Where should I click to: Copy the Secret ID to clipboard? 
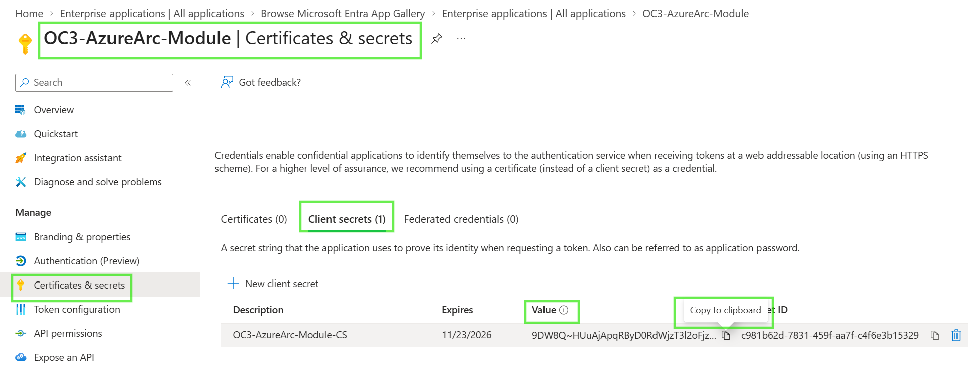click(934, 335)
